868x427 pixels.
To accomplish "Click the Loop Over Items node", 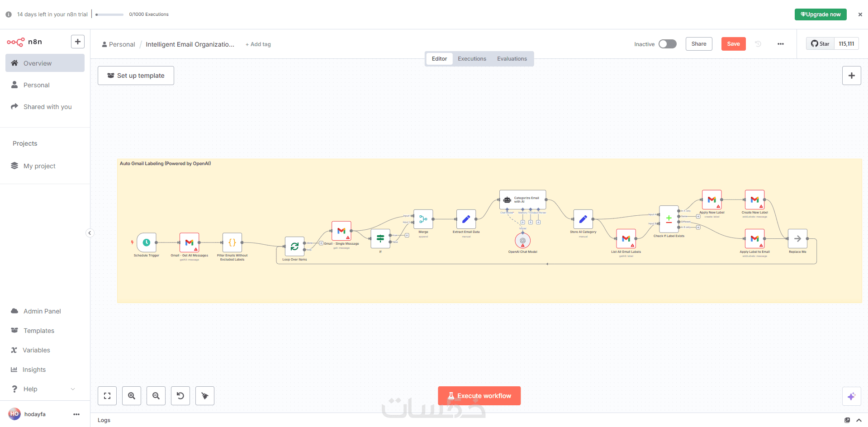I will [x=294, y=247].
